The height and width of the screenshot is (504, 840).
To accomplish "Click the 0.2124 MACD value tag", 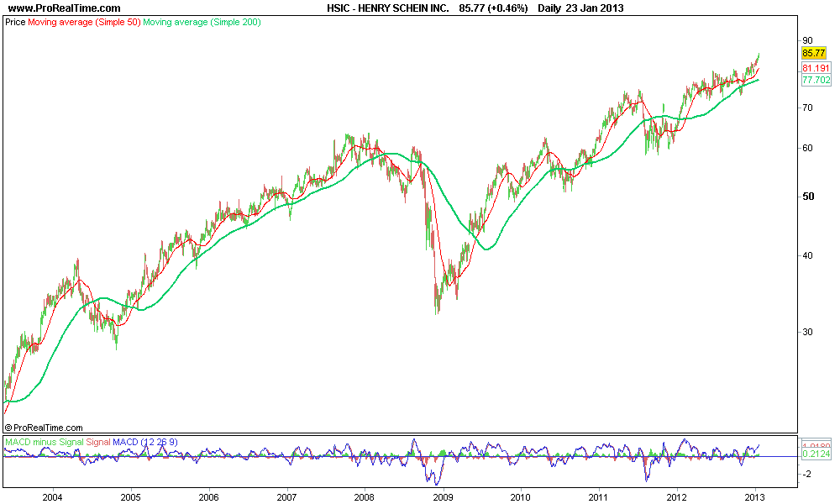I will [x=816, y=454].
